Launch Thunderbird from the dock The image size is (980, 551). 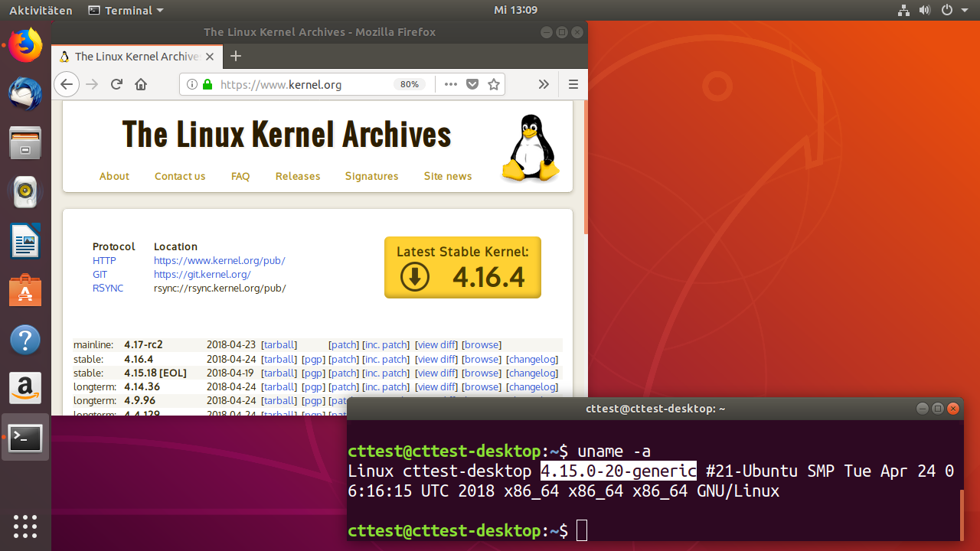[25, 93]
